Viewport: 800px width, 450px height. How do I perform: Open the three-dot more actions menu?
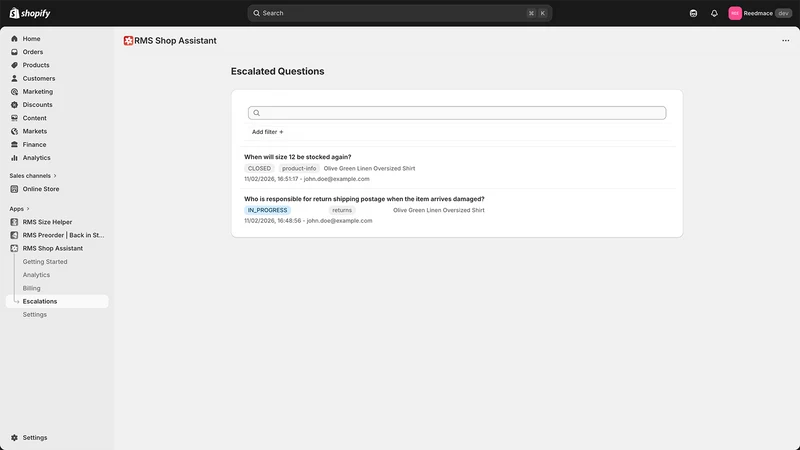pos(786,41)
